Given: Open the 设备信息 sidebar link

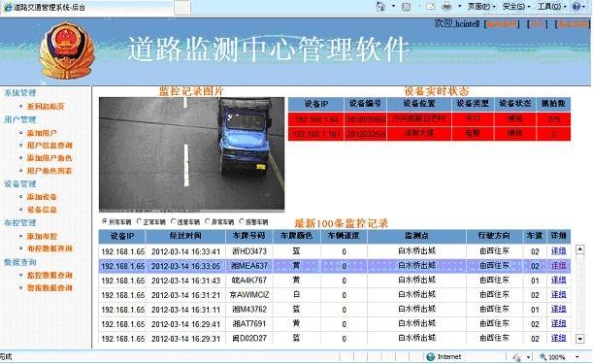Looking at the screenshot, I should click(42, 210).
